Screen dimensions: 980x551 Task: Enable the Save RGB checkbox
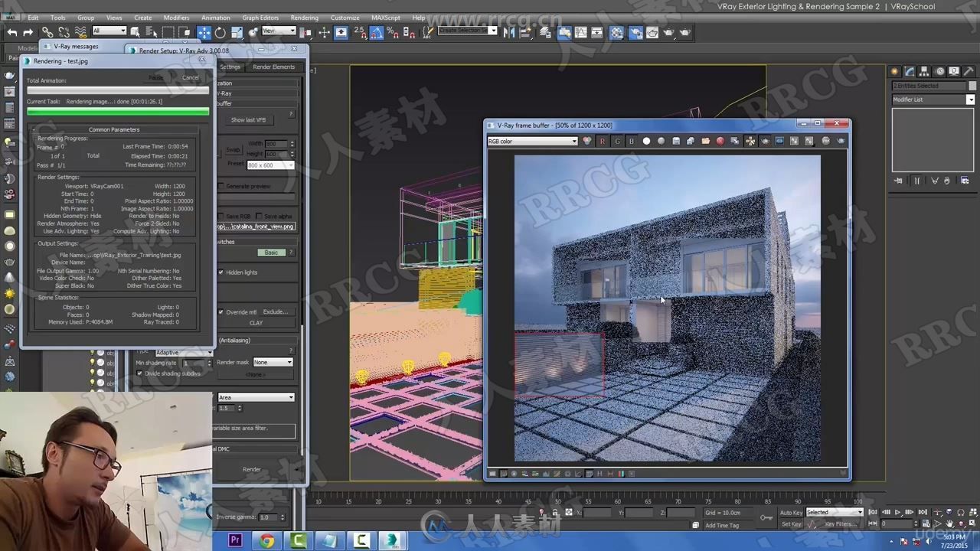point(221,217)
